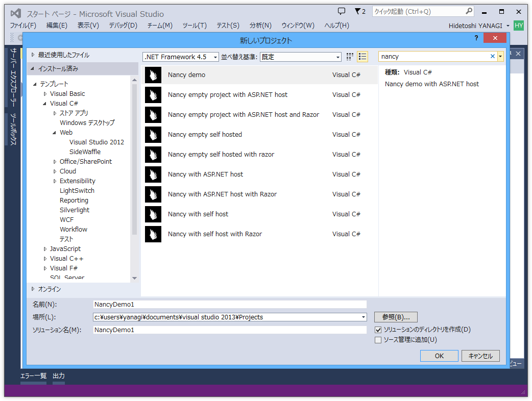This screenshot has width=532, height=401.
Task: Click icon beside Nancy with ASP.NET host with Razor
Action: point(153,194)
